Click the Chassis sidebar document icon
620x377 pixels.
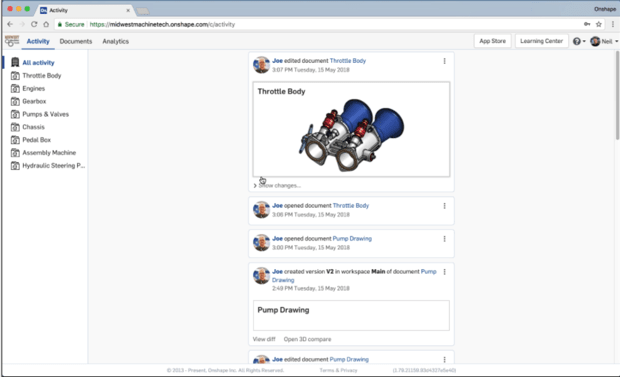pyautogui.click(x=15, y=127)
